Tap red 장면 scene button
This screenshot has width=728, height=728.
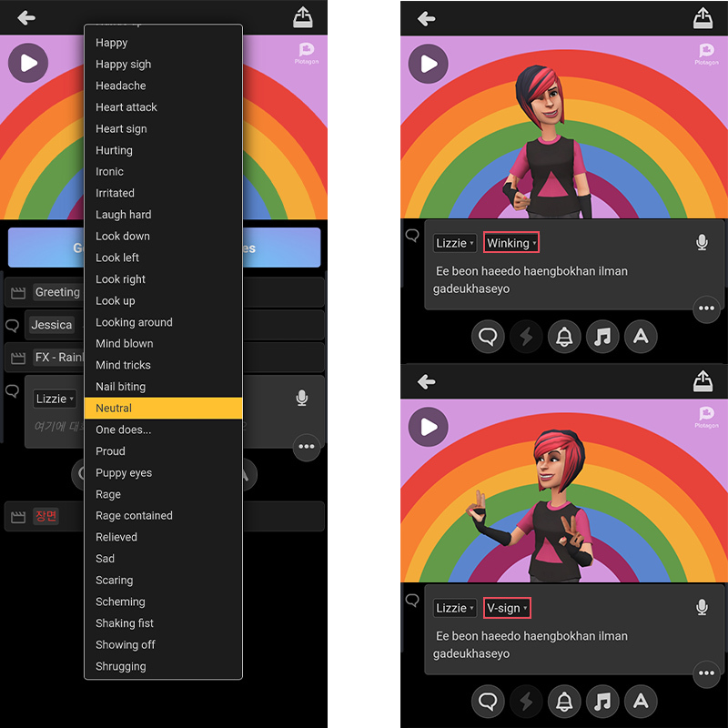coord(46,516)
